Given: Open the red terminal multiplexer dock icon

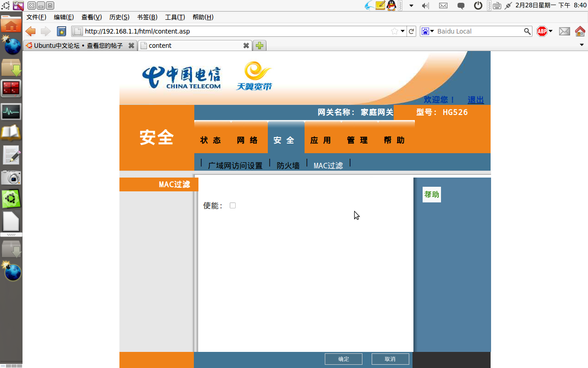Looking at the screenshot, I should (11, 88).
